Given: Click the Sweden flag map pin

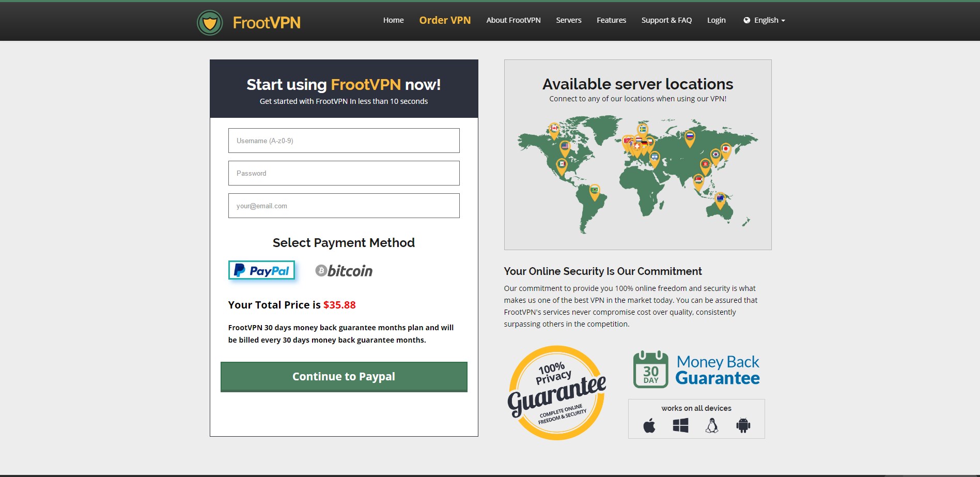Looking at the screenshot, I should (x=643, y=130).
